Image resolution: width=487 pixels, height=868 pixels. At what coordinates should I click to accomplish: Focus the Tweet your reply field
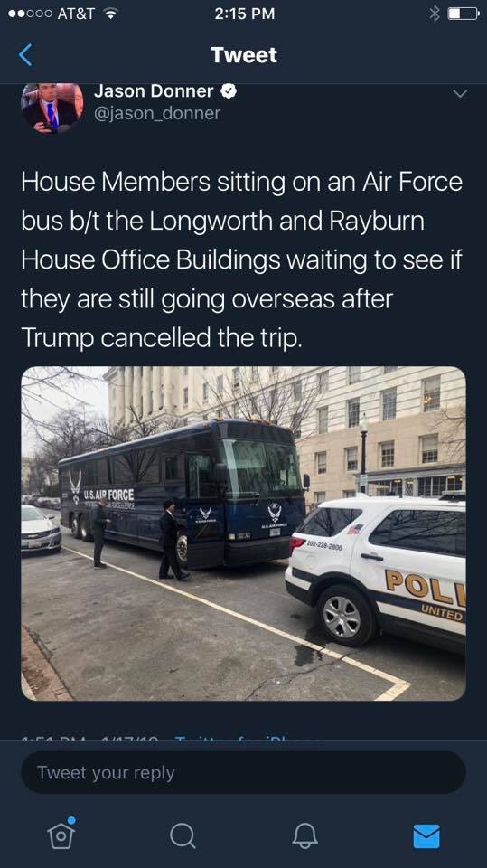click(x=244, y=772)
